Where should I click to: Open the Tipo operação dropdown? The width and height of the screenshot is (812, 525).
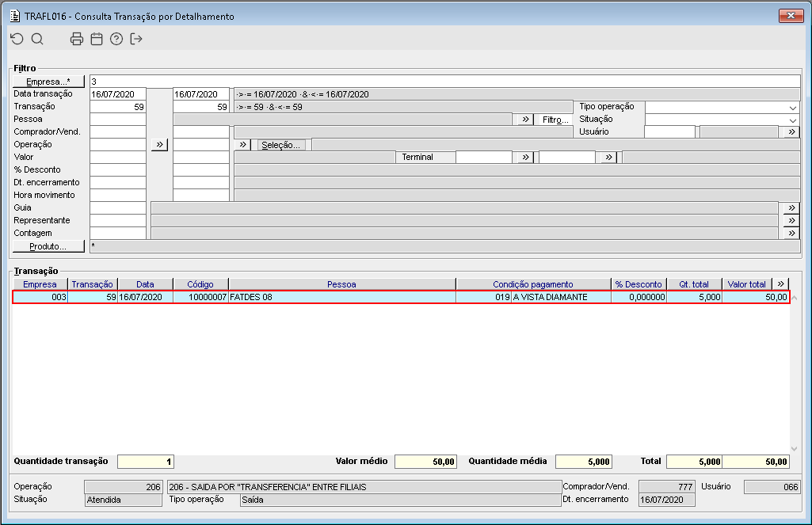click(793, 107)
